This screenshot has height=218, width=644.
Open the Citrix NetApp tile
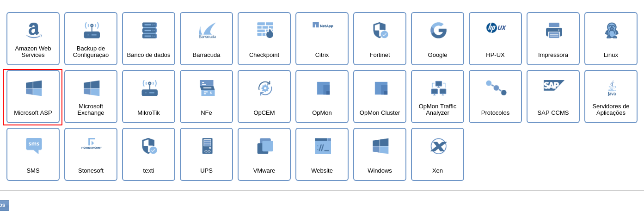click(x=322, y=39)
